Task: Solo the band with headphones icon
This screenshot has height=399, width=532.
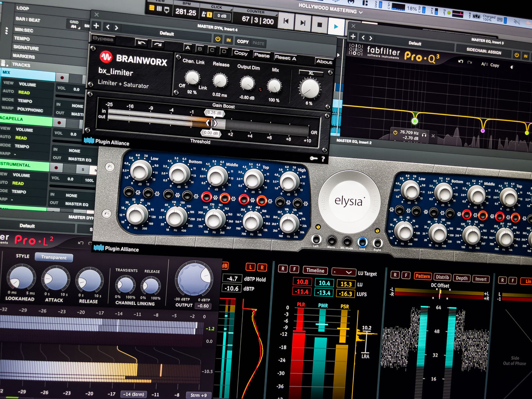Action: point(424,135)
